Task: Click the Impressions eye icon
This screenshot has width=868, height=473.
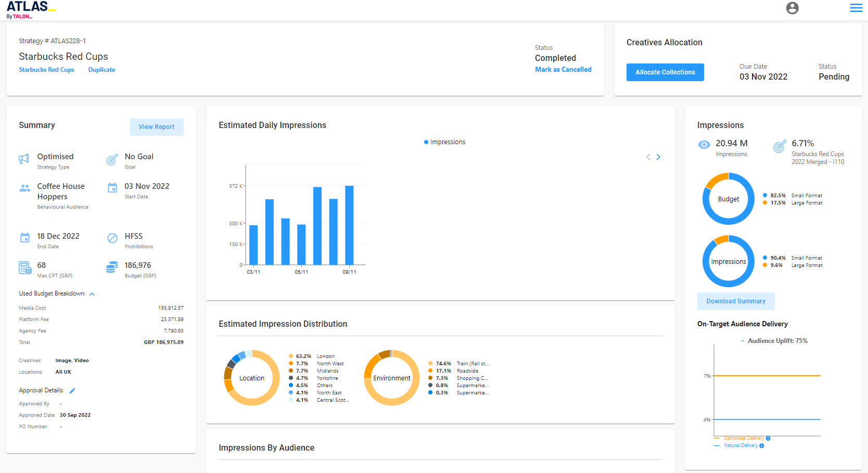Action: (x=704, y=145)
